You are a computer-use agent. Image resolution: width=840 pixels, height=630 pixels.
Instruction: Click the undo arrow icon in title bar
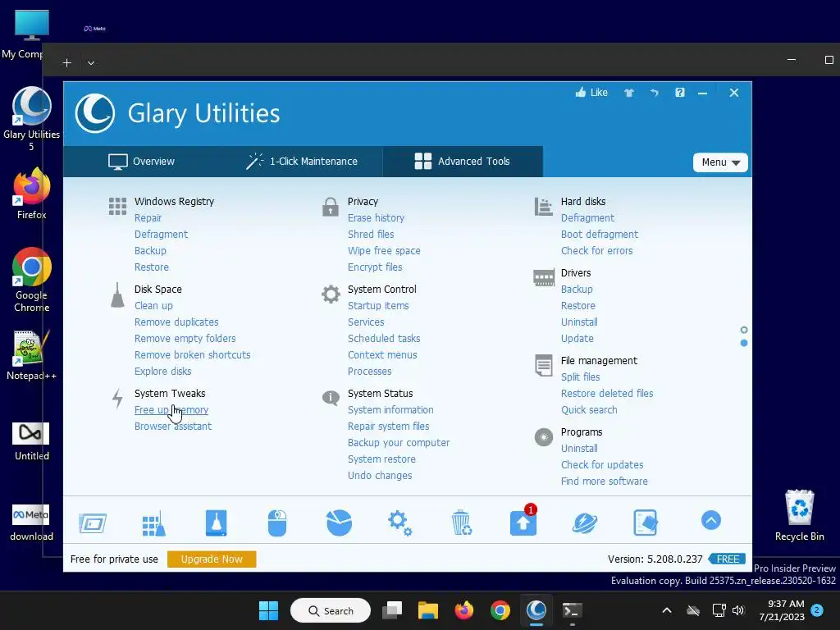(654, 93)
